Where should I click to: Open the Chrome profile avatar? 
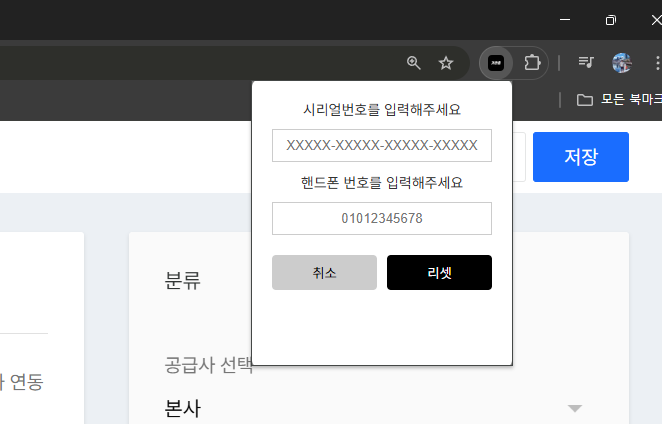tap(622, 63)
